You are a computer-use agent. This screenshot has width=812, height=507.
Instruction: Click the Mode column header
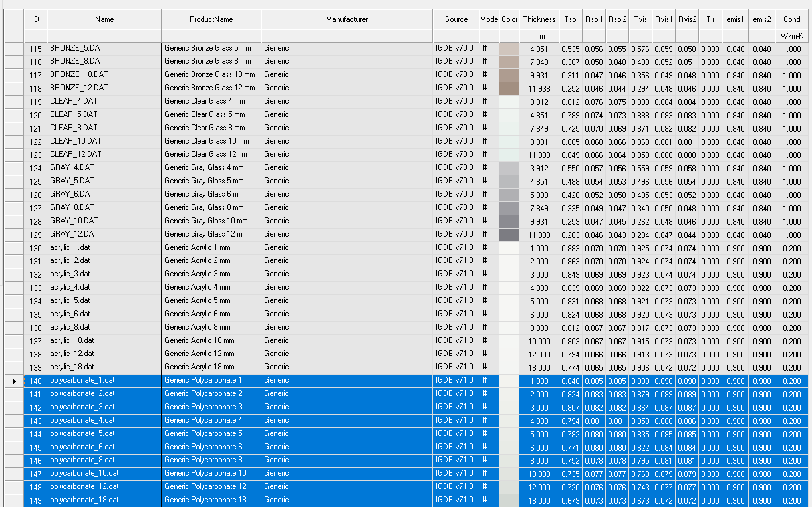(489, 19)
